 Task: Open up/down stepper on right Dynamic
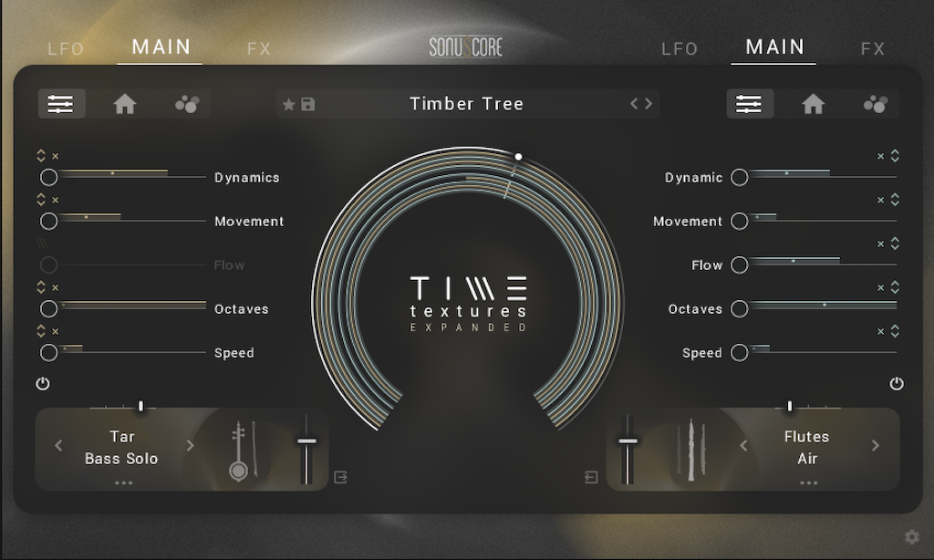coord(895,155)
